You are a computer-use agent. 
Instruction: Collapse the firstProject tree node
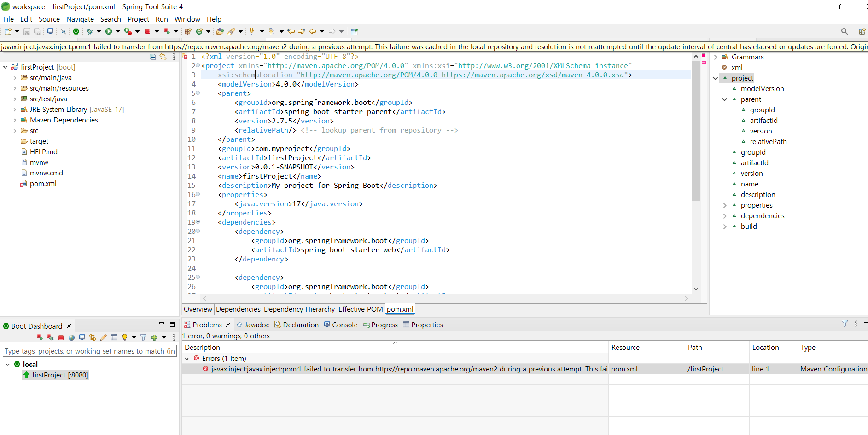pyautogui.click(x=6, y=67)
